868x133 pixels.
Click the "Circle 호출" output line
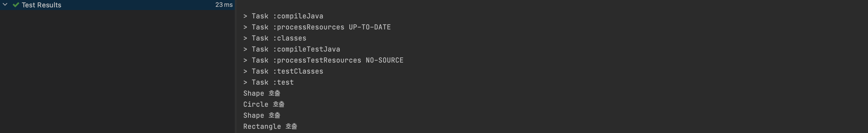tap(264, 104)
